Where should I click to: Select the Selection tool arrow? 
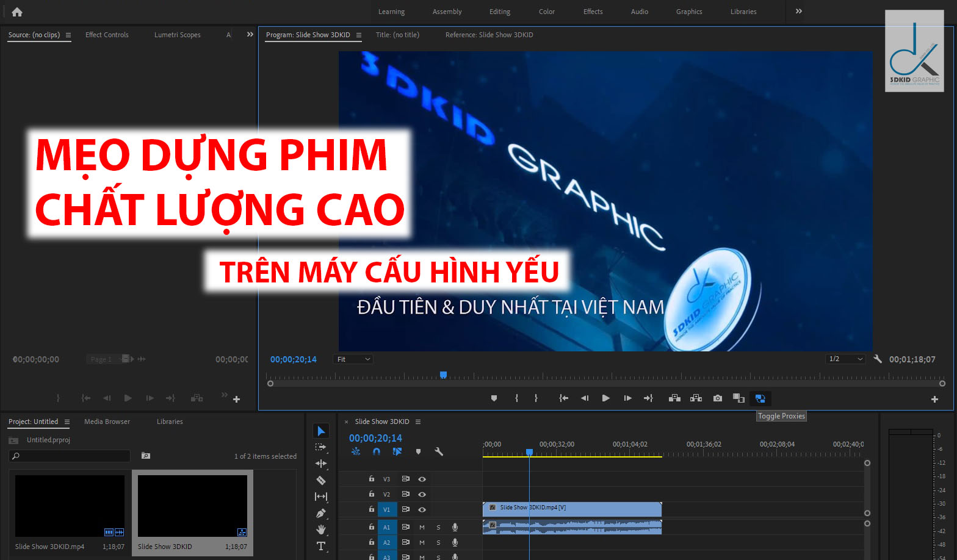click(x=321, y=431)
